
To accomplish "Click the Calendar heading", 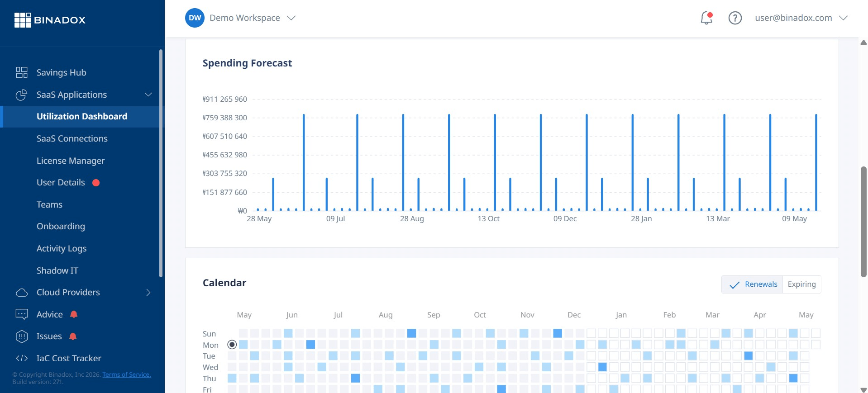I will point(224,283).
